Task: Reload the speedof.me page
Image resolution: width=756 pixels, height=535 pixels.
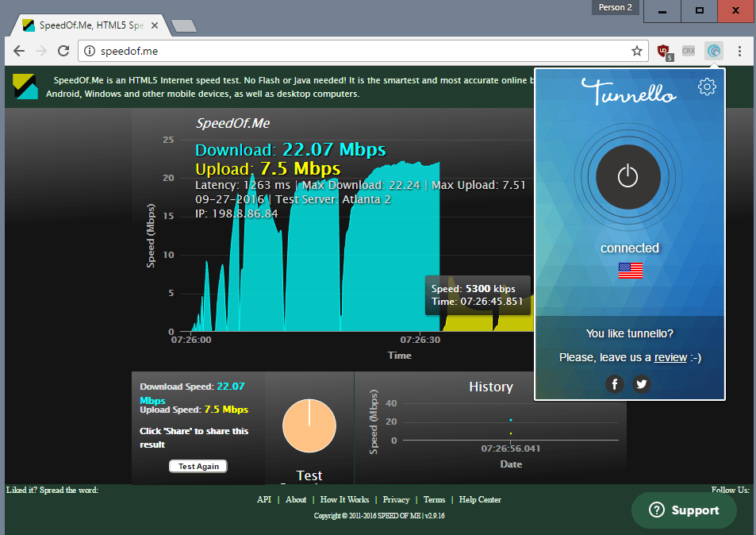Action: point(63,51)
